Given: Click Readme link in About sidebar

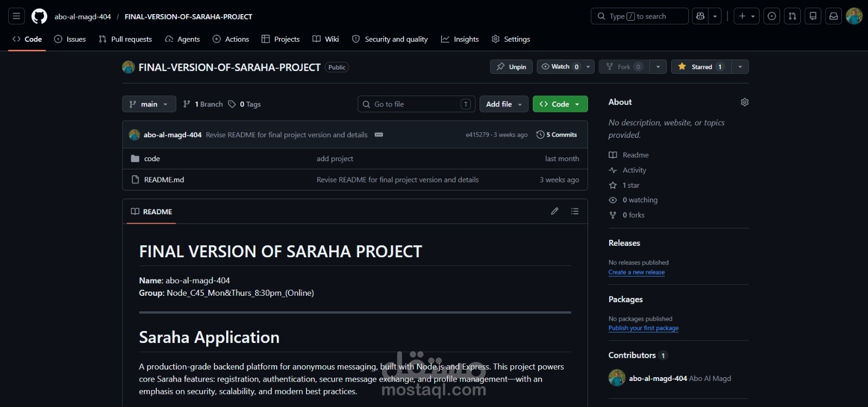Looking at the screenshot, I should [629, 155].
